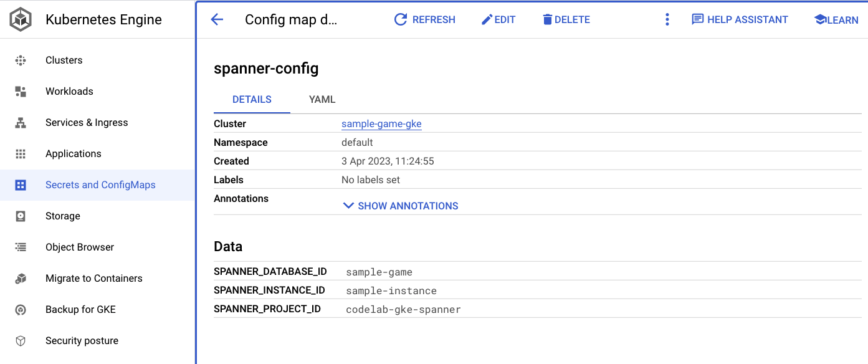868x364 pixels.
Task: Open the Help Assistant panel
Action: (740, 19)
